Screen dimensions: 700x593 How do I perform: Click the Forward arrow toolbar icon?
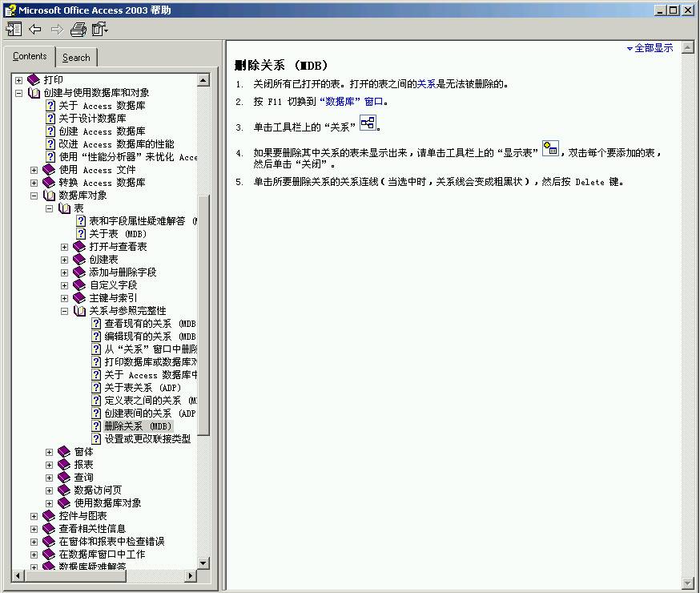57,30
